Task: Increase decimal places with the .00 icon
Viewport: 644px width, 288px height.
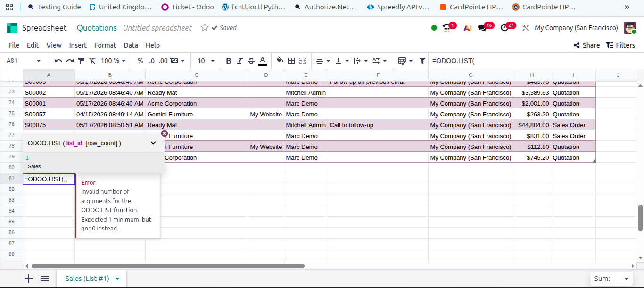Action: coord(163,61)
